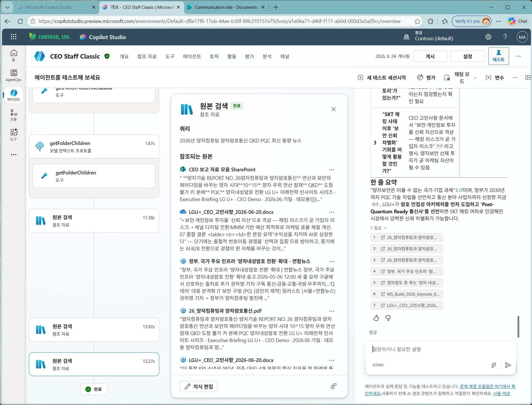Select the 토픽 tab

pyautogui.click(x=214, y=56)
